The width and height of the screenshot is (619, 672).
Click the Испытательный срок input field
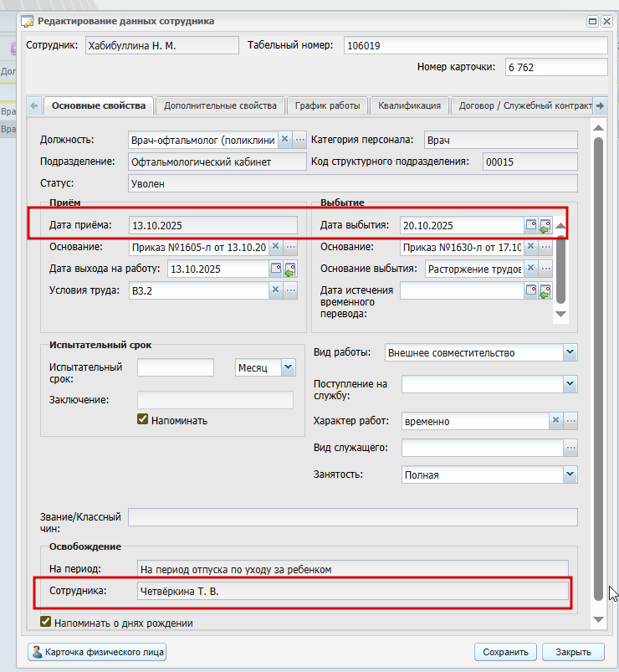point(176,367)
